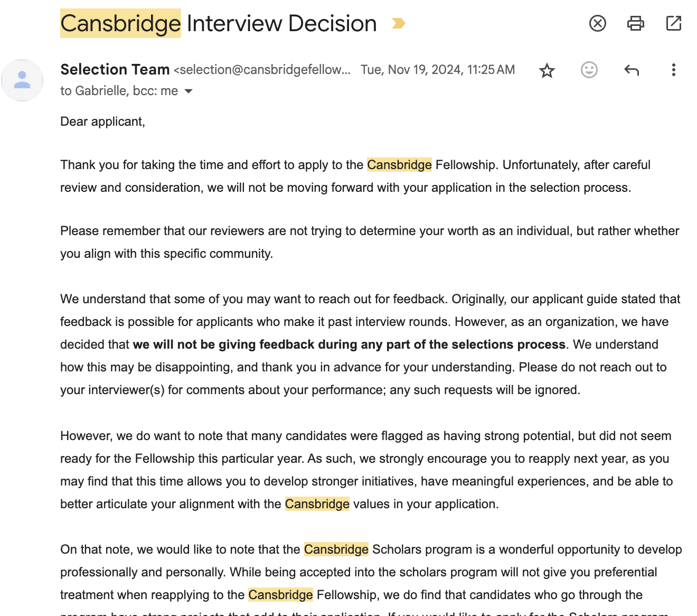
Task: Click highlighted Cansbridge before 'values'
Action: pos(317,504)
